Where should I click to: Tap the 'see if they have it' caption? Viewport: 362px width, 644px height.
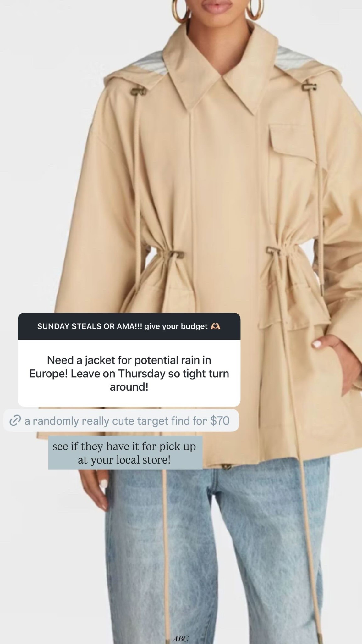tap(125, 453)
